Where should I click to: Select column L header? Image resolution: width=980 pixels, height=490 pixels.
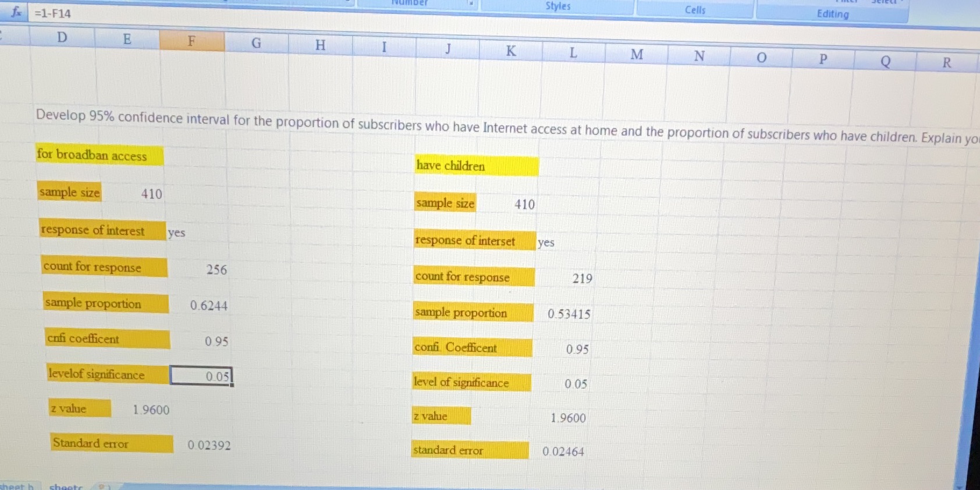point(573,52)
